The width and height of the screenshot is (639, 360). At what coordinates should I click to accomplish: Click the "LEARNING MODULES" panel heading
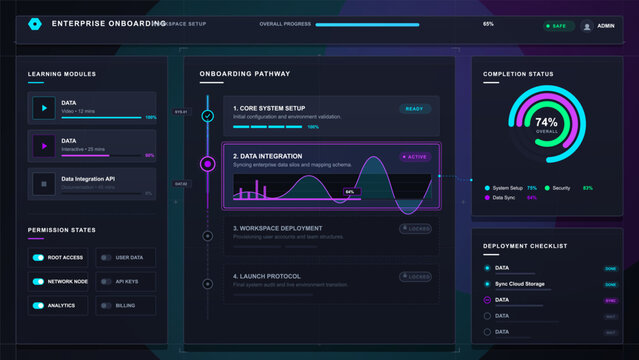coord(62,74)
